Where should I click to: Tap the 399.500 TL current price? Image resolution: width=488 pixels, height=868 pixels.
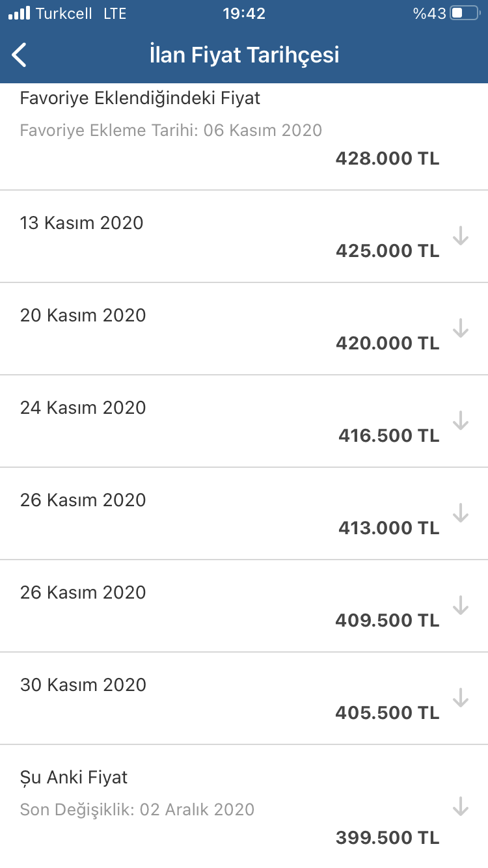click(387, 838)
